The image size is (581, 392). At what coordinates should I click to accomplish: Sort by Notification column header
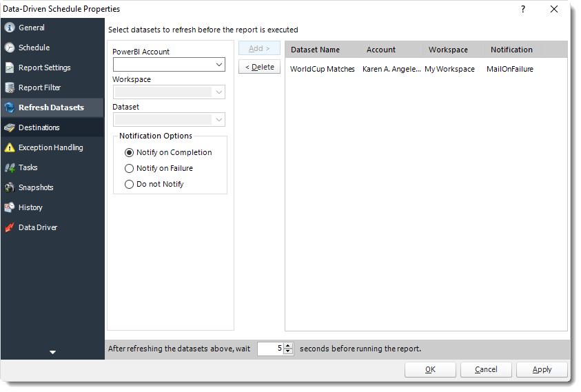pos(513,50)
